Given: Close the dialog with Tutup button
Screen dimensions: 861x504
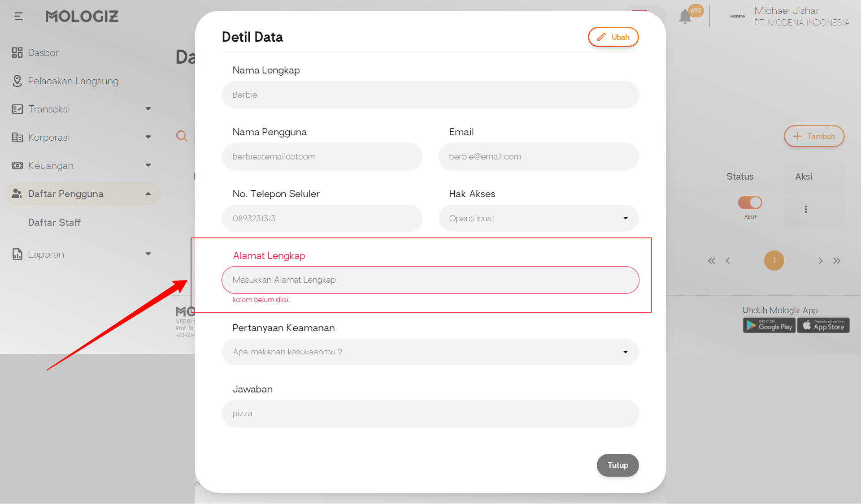Looking at the screenshot, I should [x=617, y=465].
